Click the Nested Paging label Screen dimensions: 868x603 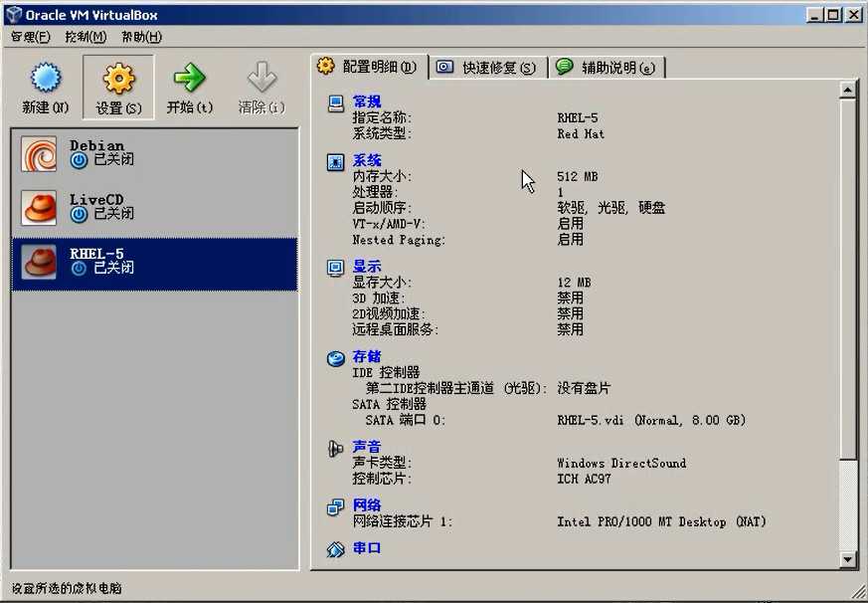pos(399,241)
